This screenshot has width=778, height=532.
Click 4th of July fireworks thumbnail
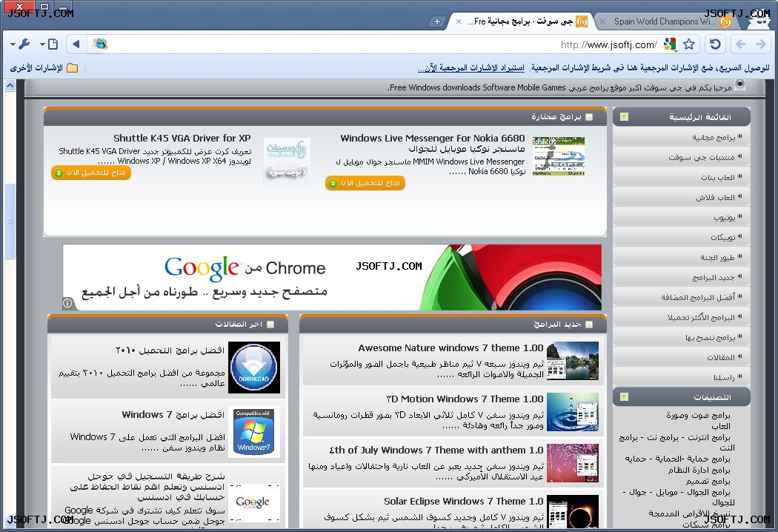[573, 463]
